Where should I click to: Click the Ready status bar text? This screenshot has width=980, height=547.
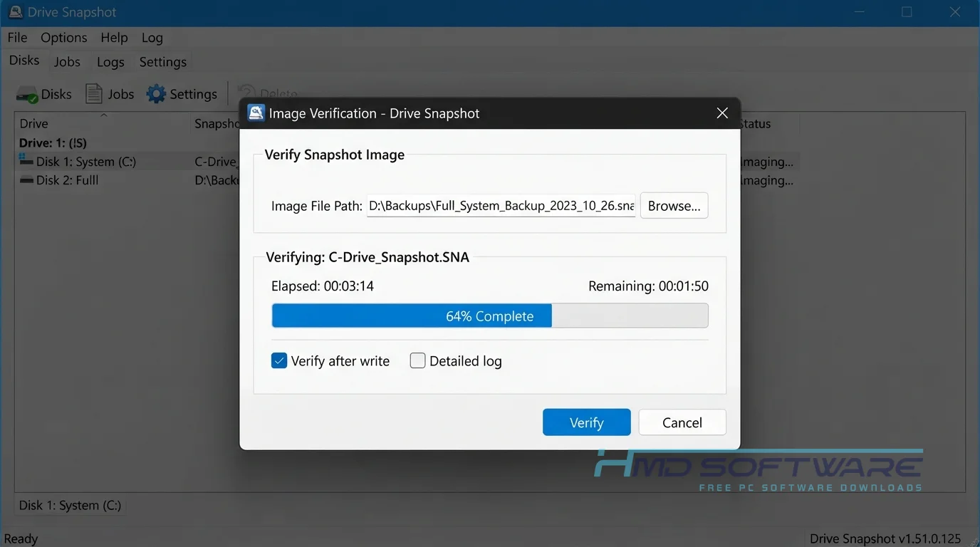click(x=21, y=538)
